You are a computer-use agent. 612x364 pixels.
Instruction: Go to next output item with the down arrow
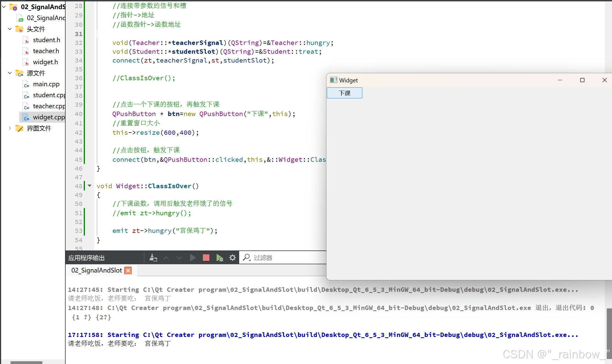pyautogui.click(x=179, y=258)
